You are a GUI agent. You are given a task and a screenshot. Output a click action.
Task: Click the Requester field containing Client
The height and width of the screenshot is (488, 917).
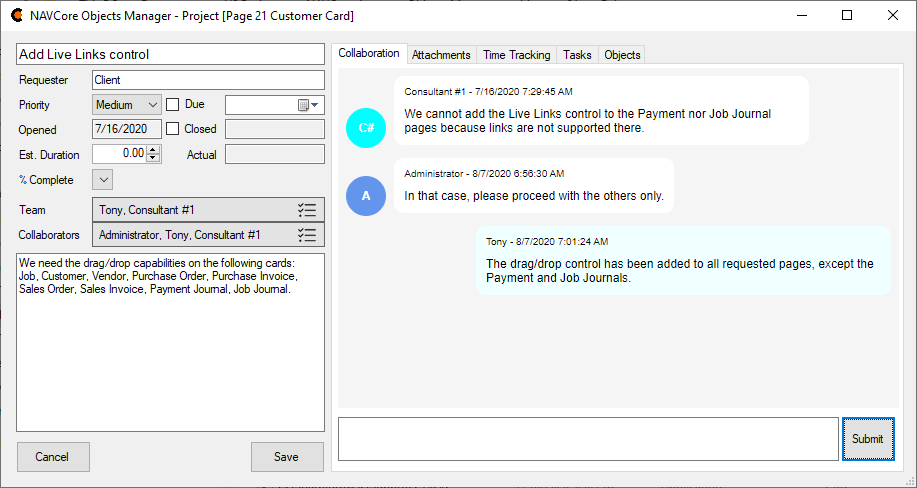(208, 80)
